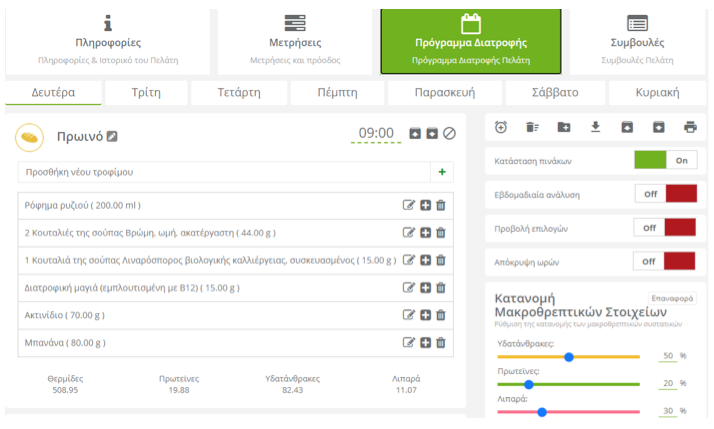This screenshot has width=714, height=429.
Task: Click the add-meal clock icon in toolbar
Action: point(501,127)
